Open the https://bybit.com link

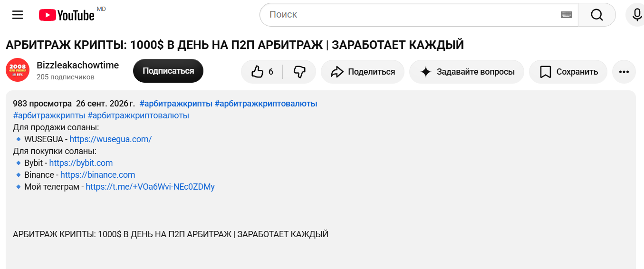coord(81,163)
